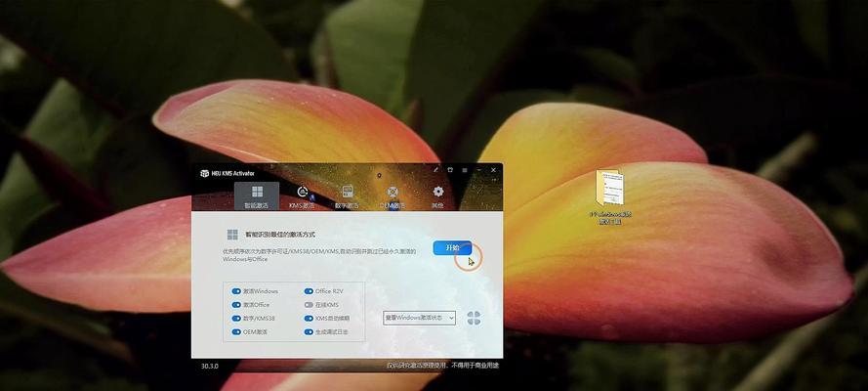This screenshot has width=868, height=391.
Task: Click the 不得用于商业用途 footer notice
Action: coord(475,367)
